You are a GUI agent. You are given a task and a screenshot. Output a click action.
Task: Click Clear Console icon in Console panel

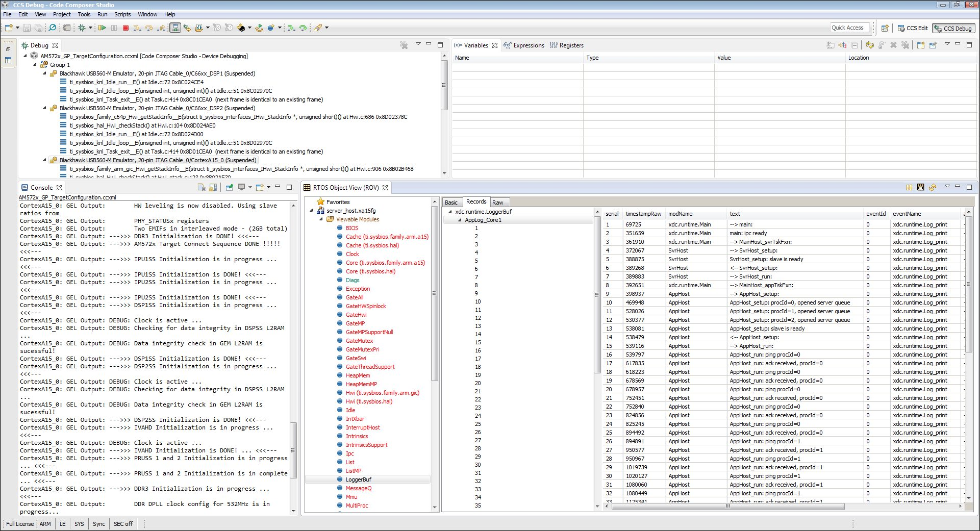pos(202,188)
